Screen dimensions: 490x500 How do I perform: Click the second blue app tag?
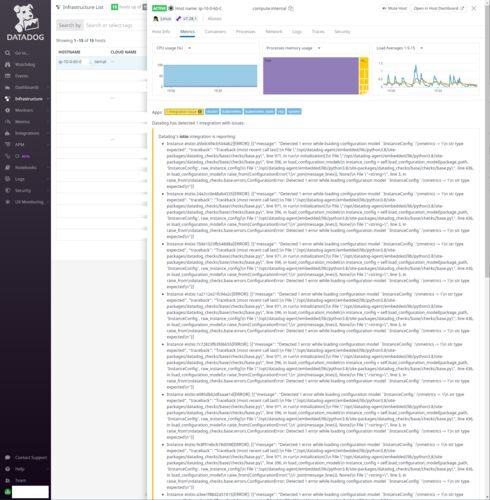pyautogui.click(x=231, y=112)
